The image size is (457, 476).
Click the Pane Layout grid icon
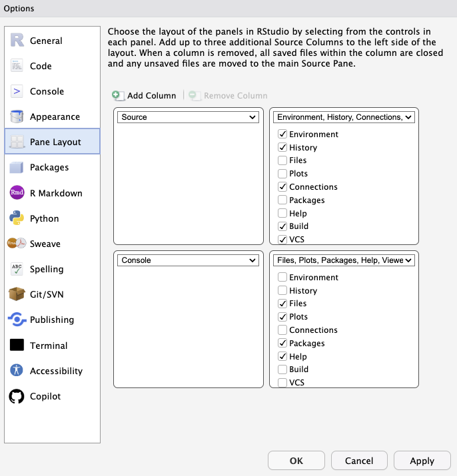(17, 142)
